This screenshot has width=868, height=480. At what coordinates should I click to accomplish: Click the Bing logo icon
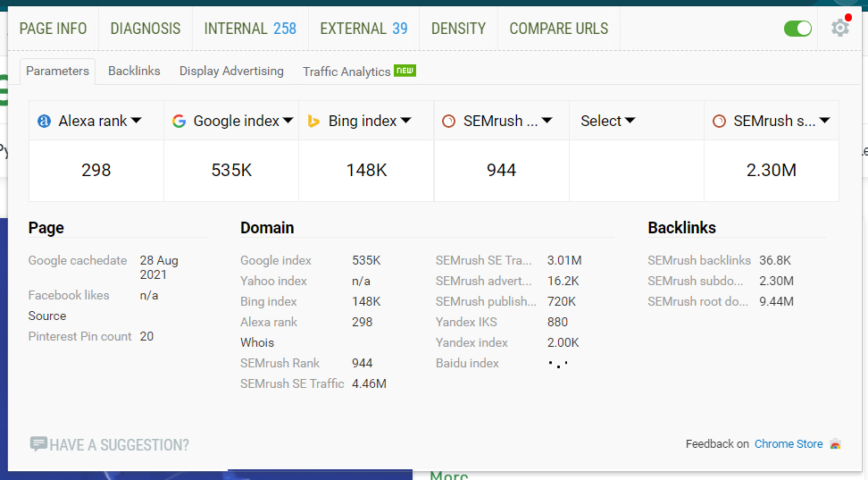click(314, 121)
